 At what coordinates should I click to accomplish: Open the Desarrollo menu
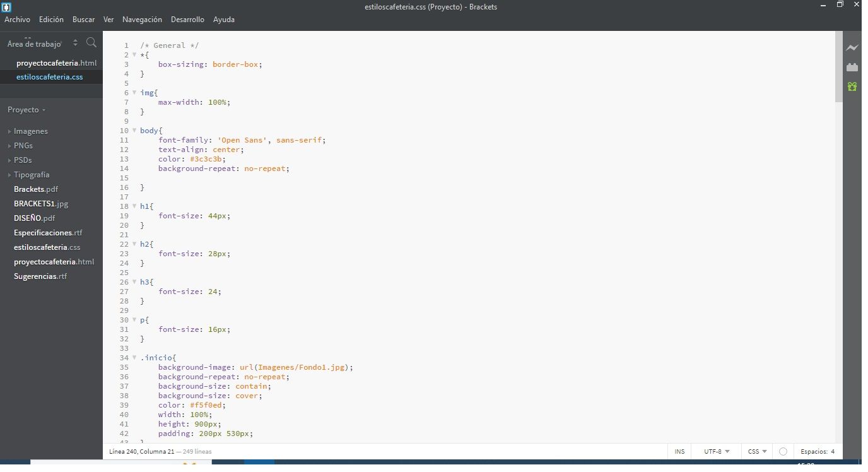[187, 20]
